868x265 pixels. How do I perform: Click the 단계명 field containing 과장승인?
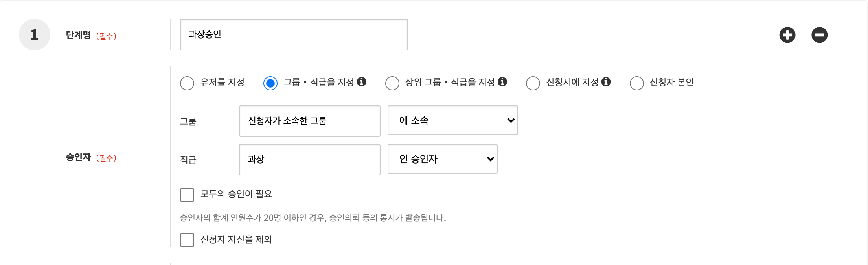pyautogui.click(x=294, y=35)
